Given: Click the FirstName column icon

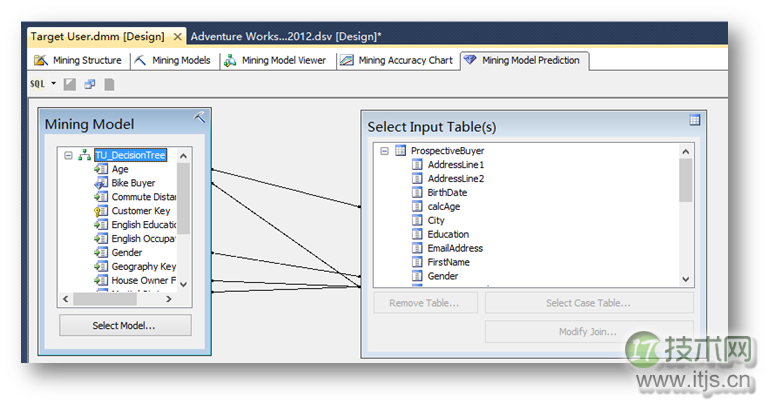Looking at the screenshot, I should point(417,262).
